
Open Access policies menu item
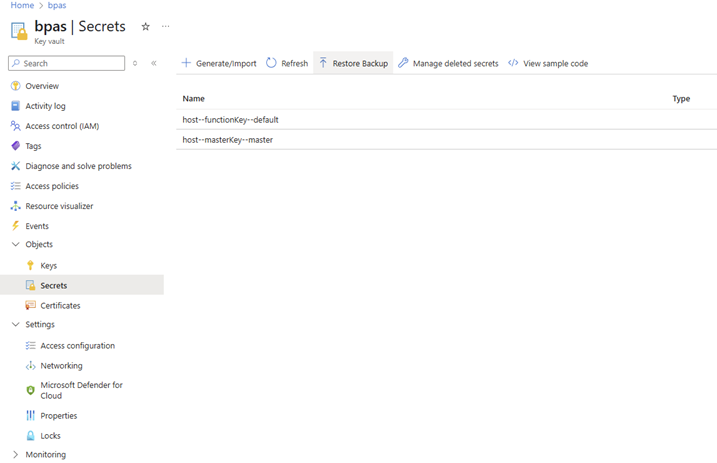pyautogui.click(x=52, y=186)
